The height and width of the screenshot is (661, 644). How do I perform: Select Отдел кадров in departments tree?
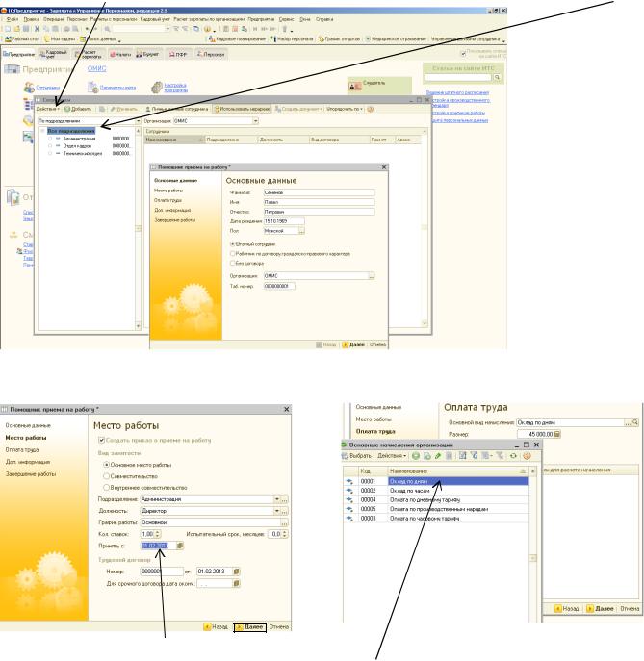tap(77, 146)
